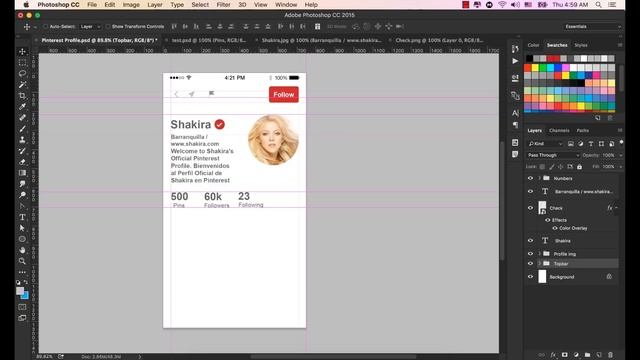
Task: Select the Move tool in the toolbox
Action: click(x=22, y=51)
